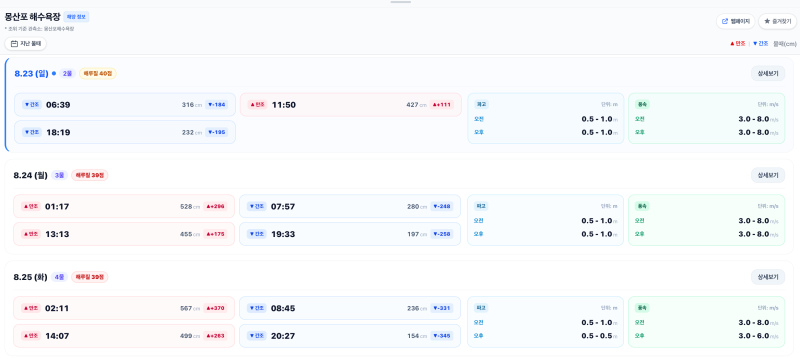Click the +175 change badge
The height and width of the screenshot is (360, 800).
click(x=216, y=234)
